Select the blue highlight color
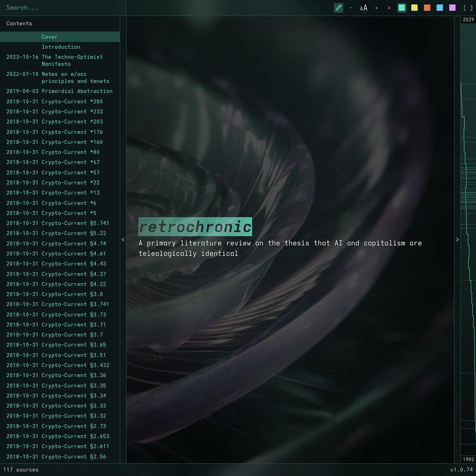The width and height of the screenshot is (476, 476). (x=439, y=8)
